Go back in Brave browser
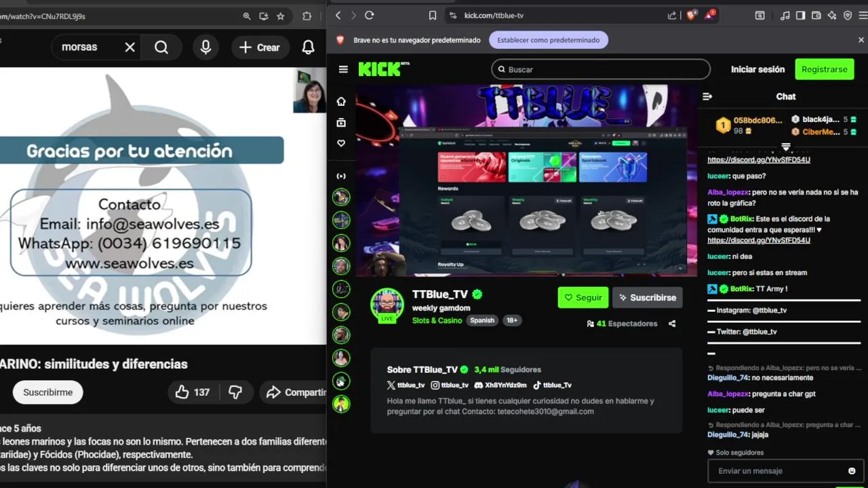Screen dimensions: 868x488 tap(337, 15)
